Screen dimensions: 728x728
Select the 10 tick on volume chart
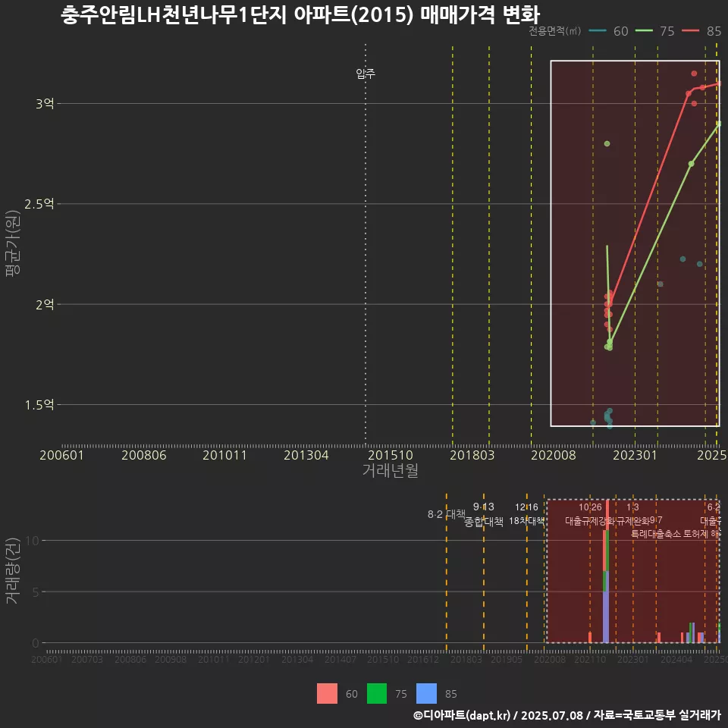point(33,541)
